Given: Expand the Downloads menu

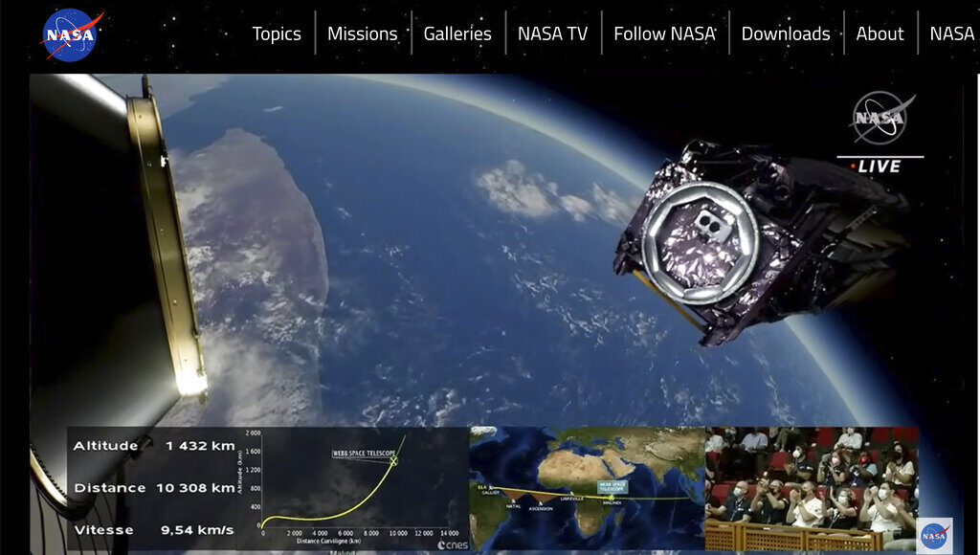Looking at the screenshot, I should click(x=785, y=33).
